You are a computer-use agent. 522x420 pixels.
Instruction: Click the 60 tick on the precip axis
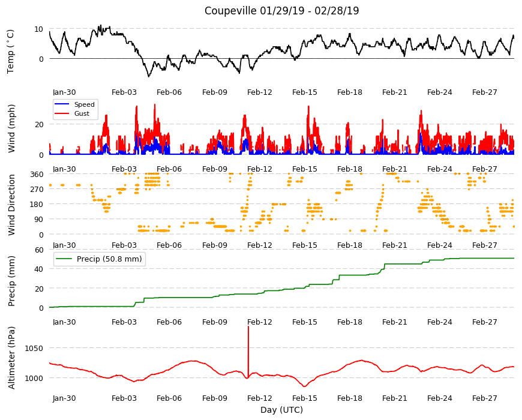click(x=39, y=250)
